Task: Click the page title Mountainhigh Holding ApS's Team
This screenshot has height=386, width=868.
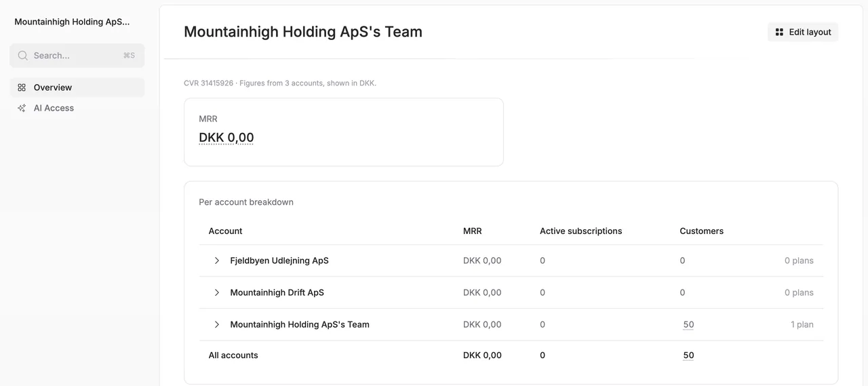Action: [303, 32]
